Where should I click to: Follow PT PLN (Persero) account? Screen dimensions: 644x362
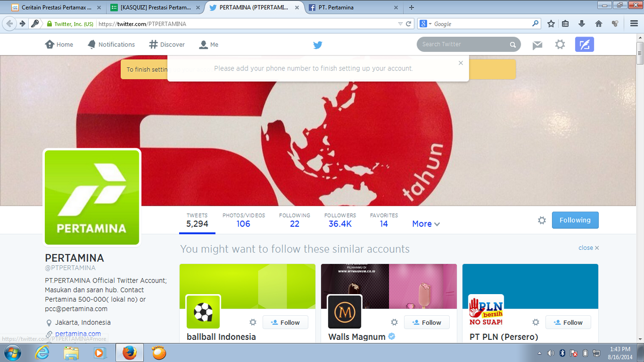point(568,322)
